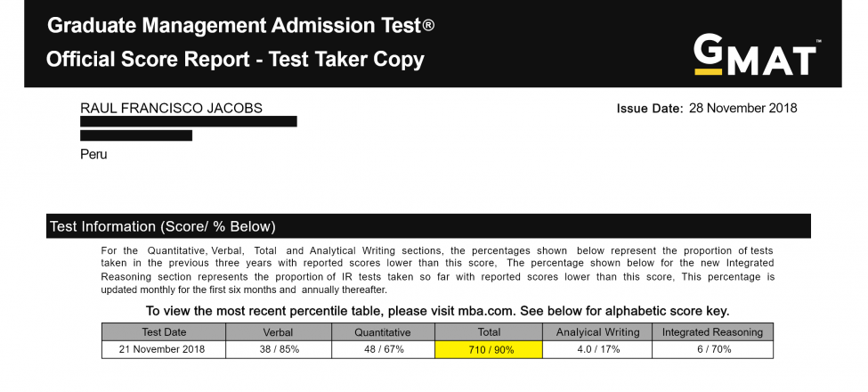Viewport: 868px width, 392px height.
Task: Select the yellow highlighted Total score cell
Action: pos(489,349)
